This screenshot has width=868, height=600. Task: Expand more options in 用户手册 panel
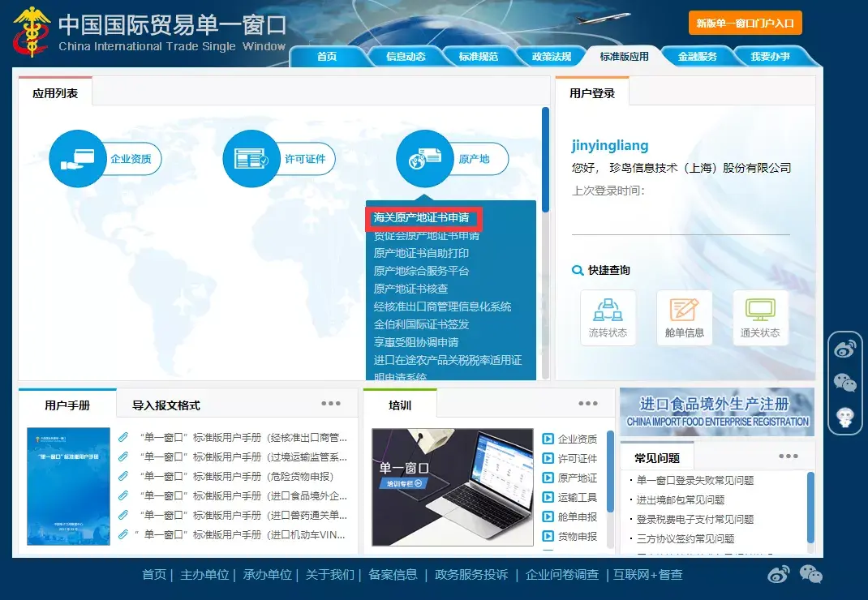[331, 404]
